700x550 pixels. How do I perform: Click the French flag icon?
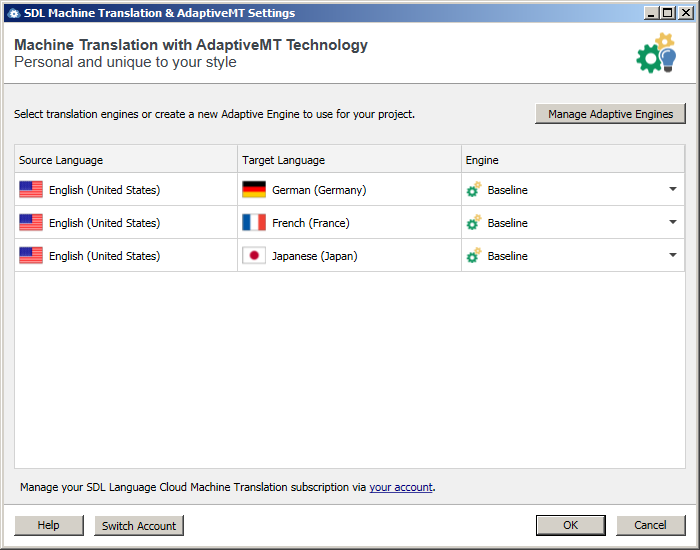[254, 222]
